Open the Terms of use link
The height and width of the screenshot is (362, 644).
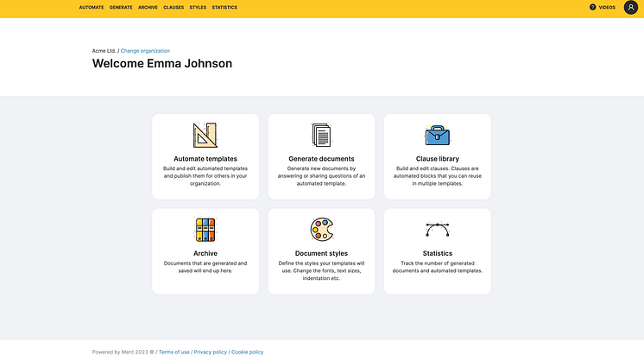coord(174,352)
